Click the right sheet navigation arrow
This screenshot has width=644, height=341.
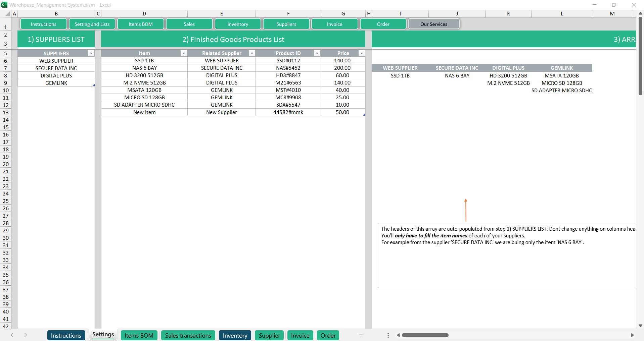(x=26, y=335)
